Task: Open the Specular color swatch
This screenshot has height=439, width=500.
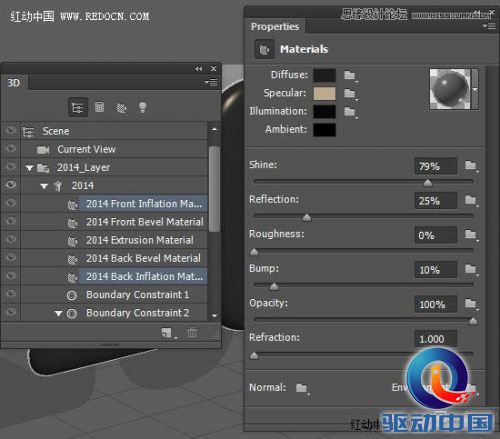Action: pyautogui.click(x=324, y=94)
